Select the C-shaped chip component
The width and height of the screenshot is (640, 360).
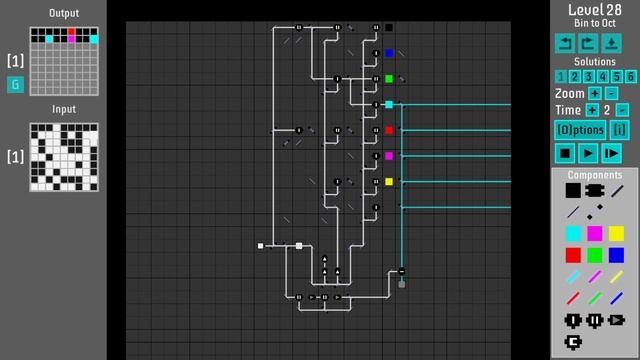pyautogui.click(x=573, y=342)
